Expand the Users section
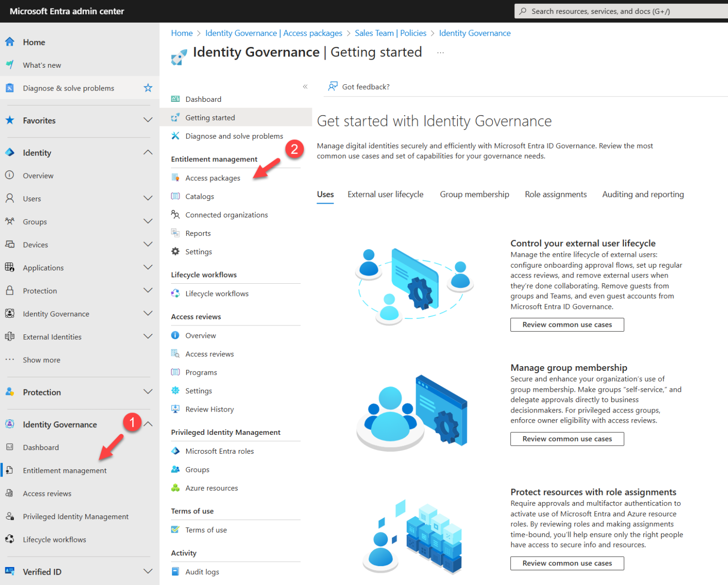 [148, 198]
